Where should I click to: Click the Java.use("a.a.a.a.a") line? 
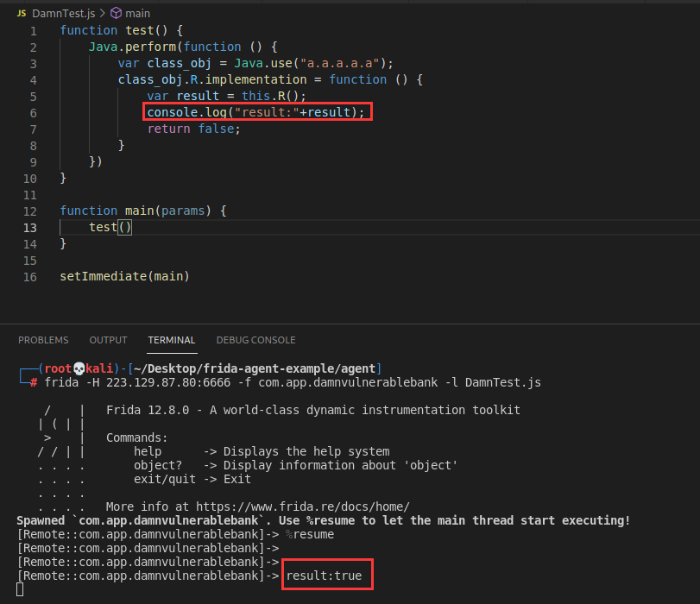click(x=255, y=63)
